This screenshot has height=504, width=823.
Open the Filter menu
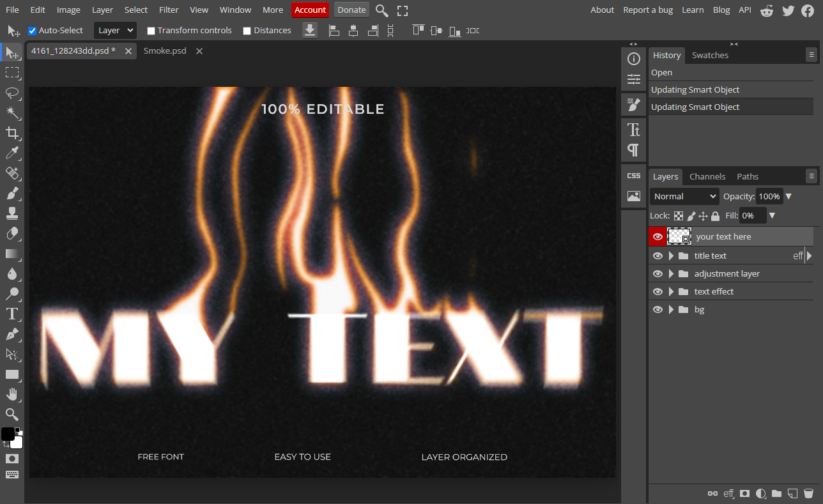168,10
